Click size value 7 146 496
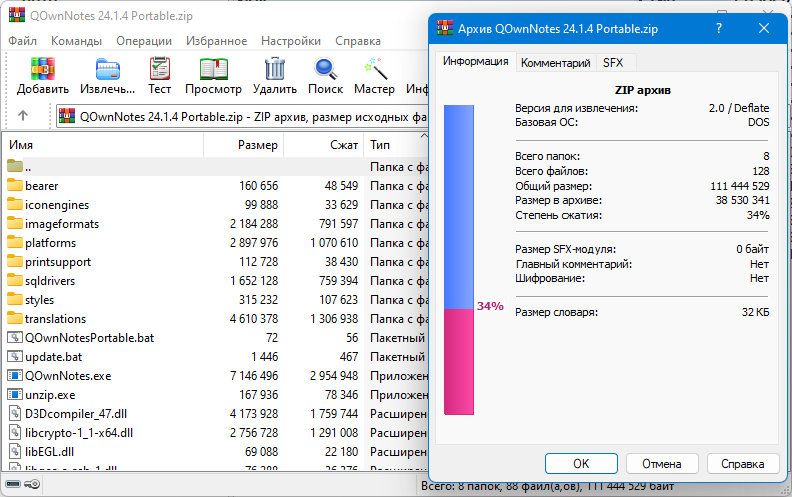 tap(254, 376)
